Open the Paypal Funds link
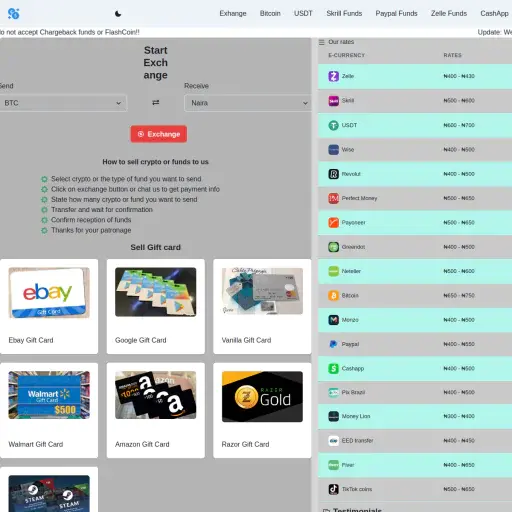The height and width of the screenshot is (512, 512). tap(396, 13)
